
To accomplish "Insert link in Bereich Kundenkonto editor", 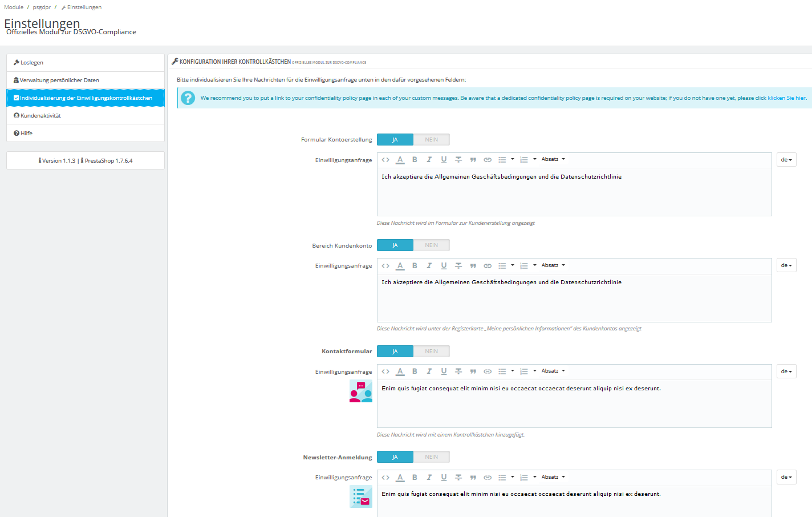I will 488,265.
